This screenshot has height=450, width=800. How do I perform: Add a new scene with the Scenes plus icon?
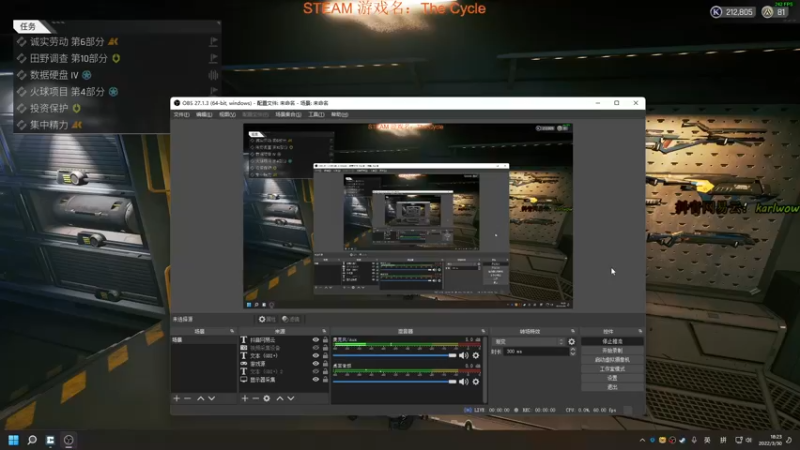pyautogui.click(x=177, y=398)
